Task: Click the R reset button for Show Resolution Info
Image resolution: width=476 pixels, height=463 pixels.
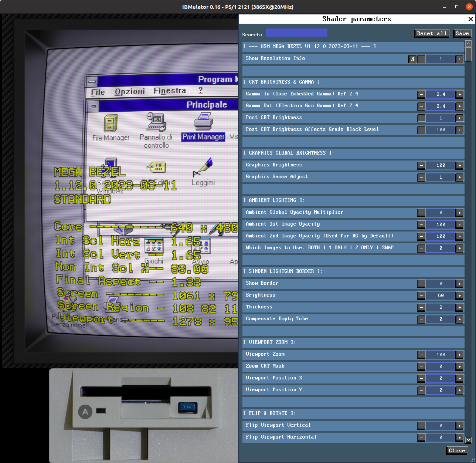Action: click(412, 59)
